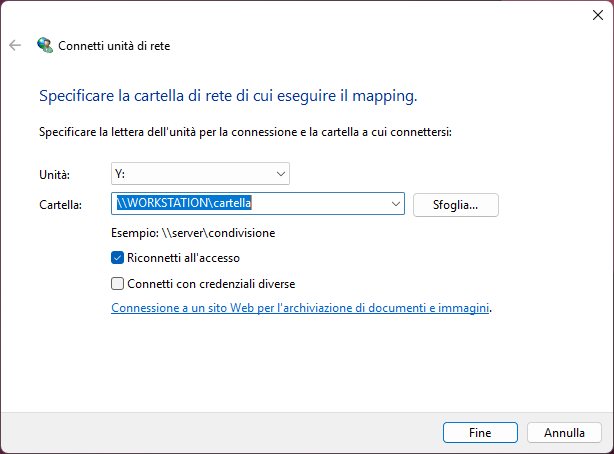Viewport: 614px width, 454px height.
Task: Click the Cartella: label
Action: pyautogui.click(x=60, y=205)
